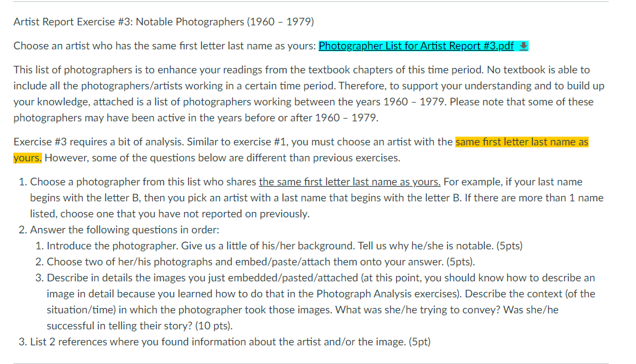Image resolution: width=636 pixels, height=364 pixels.
Task: Click the Artist Report Exercise #3 title line
Action: [163, 21]
